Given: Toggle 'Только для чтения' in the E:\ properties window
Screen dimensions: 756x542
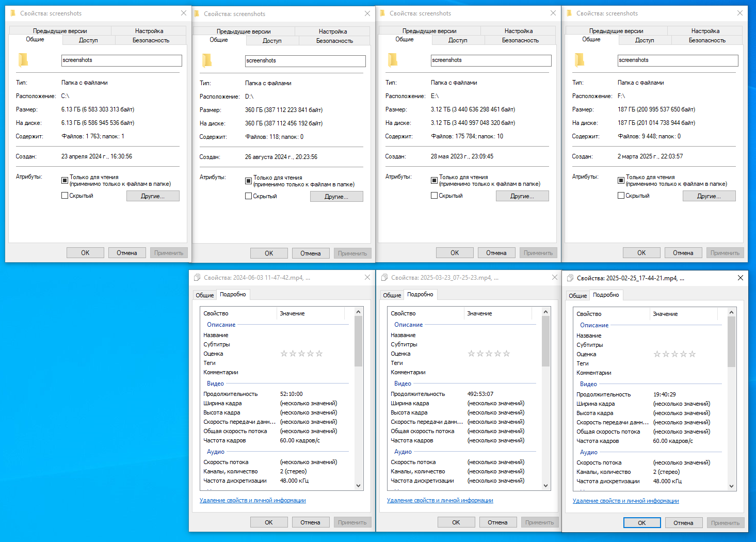Looking at the screenshot, I should [x=435, y=180].
